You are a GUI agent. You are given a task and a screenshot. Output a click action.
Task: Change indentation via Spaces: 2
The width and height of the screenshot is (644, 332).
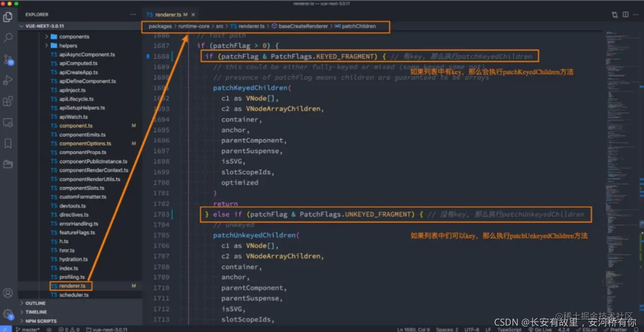point(447,330)
